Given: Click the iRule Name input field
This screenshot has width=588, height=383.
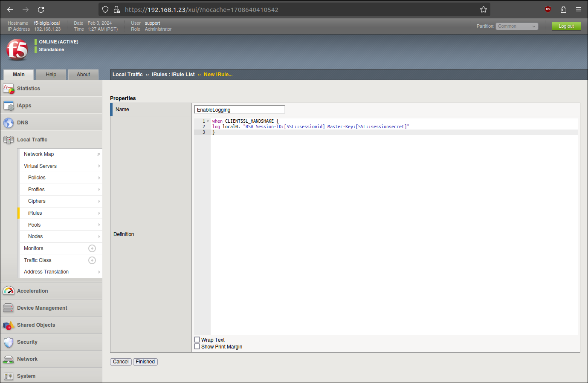Looking at the screenshot, I should pos(239,110).
